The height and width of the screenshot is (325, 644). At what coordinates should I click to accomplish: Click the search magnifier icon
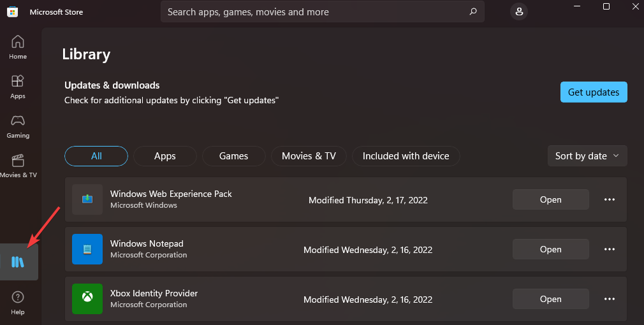click(472, 11)
